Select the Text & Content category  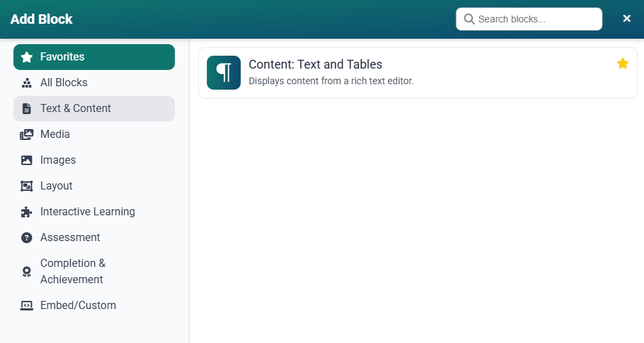click(x=94, y=109)
